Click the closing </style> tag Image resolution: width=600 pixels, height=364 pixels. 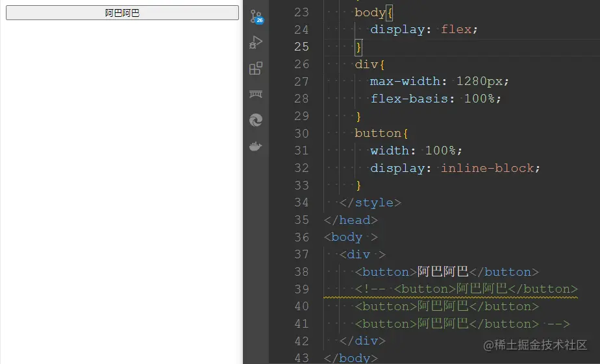(x=370, y=202)
